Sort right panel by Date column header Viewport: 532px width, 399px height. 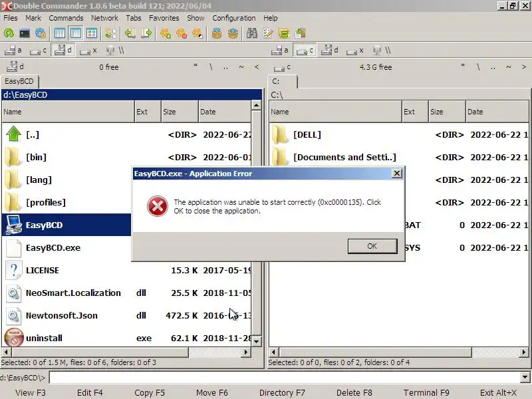pyautogui.click(x=497, y=112)
